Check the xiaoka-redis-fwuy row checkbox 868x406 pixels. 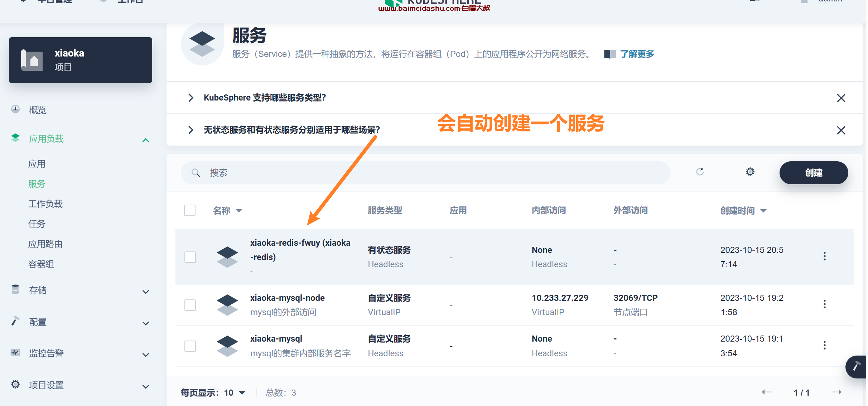(190, 257)
